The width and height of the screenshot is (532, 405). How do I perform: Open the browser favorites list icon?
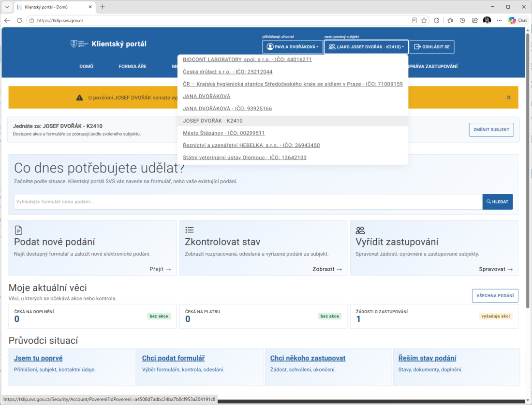pyautogui.click(x=450, y=20)
